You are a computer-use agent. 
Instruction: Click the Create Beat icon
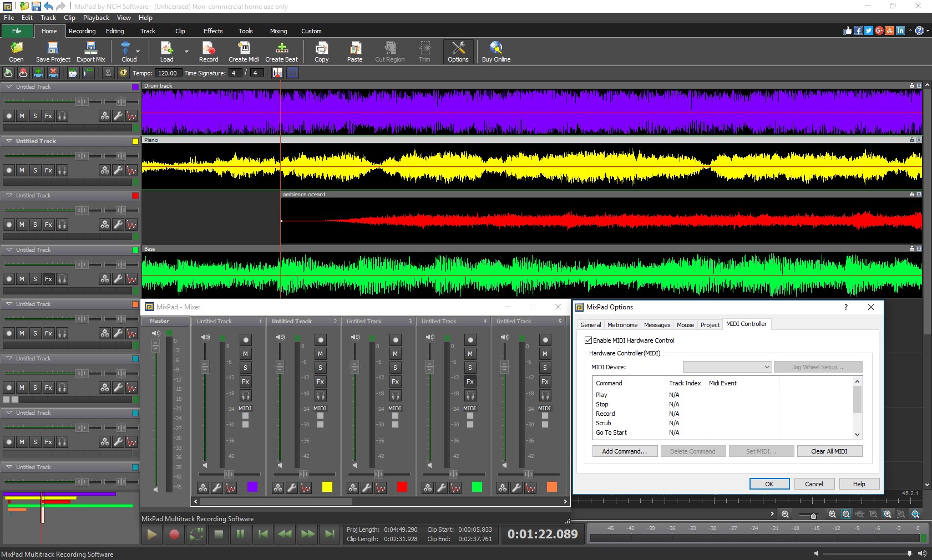point(281,52)
